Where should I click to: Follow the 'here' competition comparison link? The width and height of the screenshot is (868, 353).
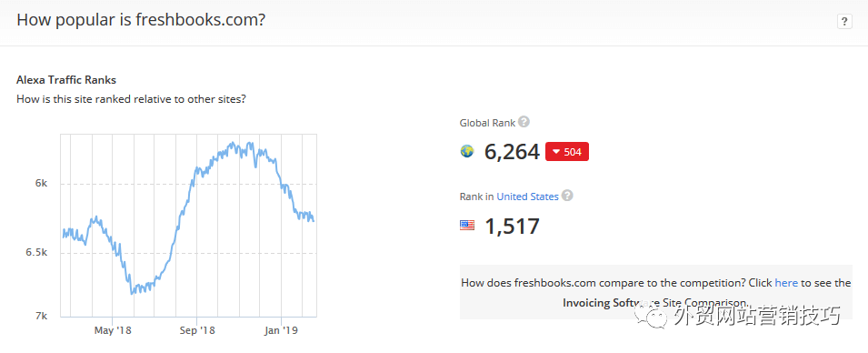(786, 283)
